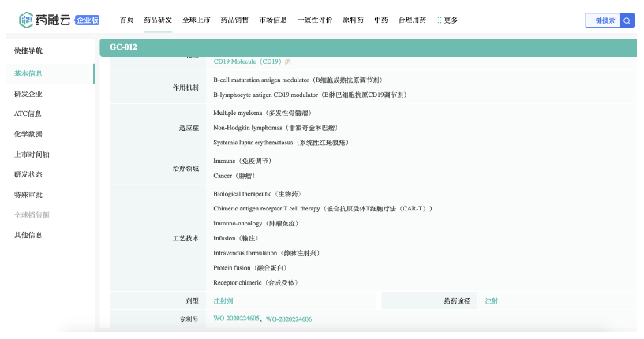Select Immuno-oncology (肿瘤免疫) text
This screenshot has width=644, height=339.
tap(256, 223)
